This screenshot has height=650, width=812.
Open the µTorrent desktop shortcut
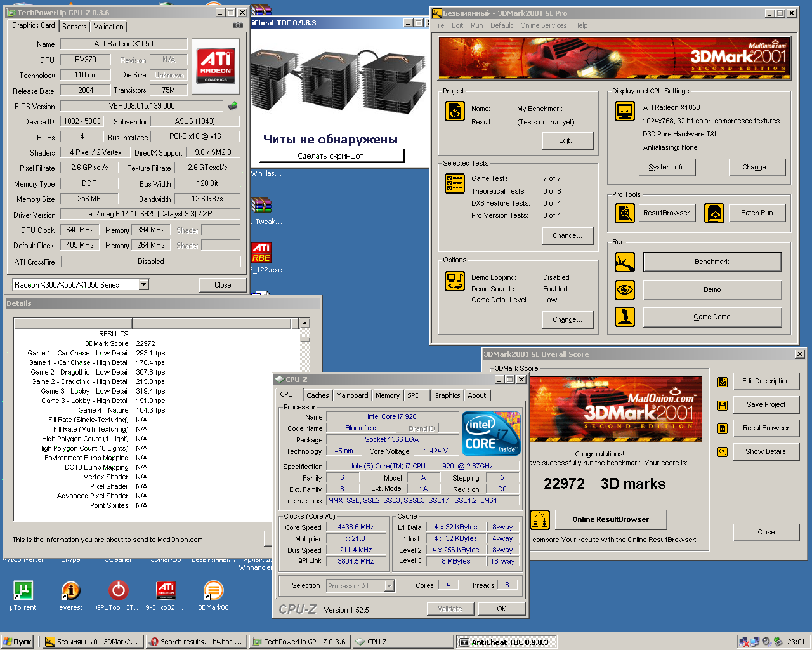[x=23, y=596]
